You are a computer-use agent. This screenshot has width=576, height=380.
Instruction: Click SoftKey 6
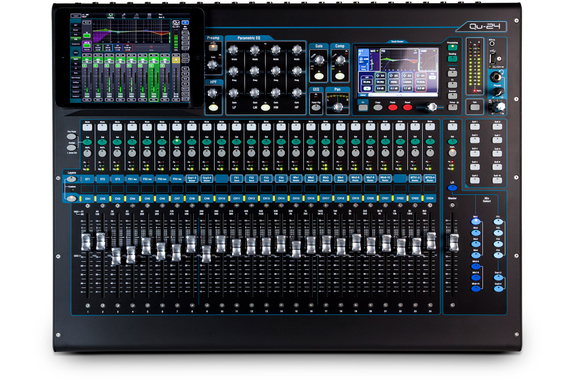point(497,127)
